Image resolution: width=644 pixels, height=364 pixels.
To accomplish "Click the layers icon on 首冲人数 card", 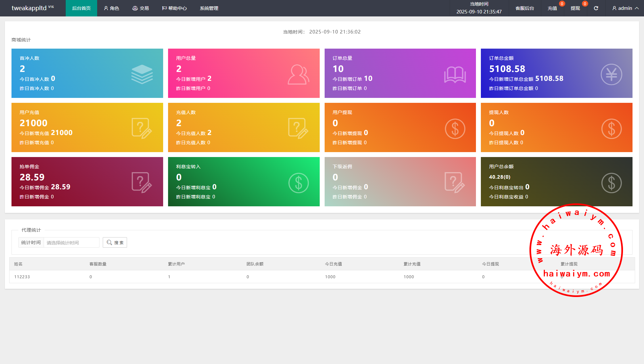I will pyautogui.click(x=142, y=74).
